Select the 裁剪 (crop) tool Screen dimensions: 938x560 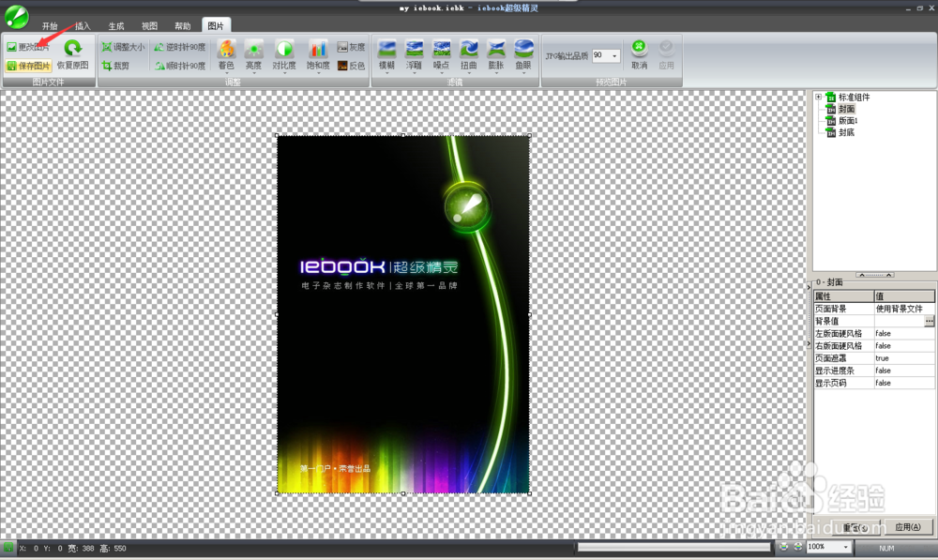115,66
